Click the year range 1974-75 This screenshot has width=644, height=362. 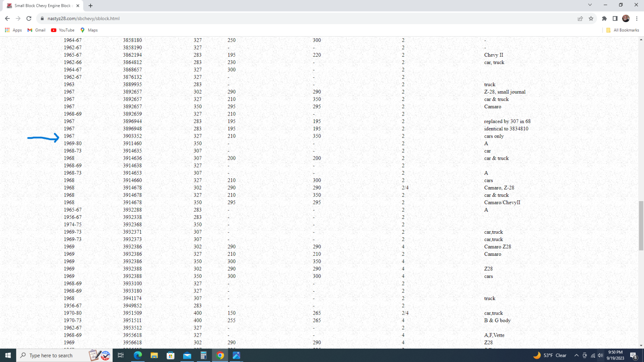pyautogui.click(x=72, y=224)
